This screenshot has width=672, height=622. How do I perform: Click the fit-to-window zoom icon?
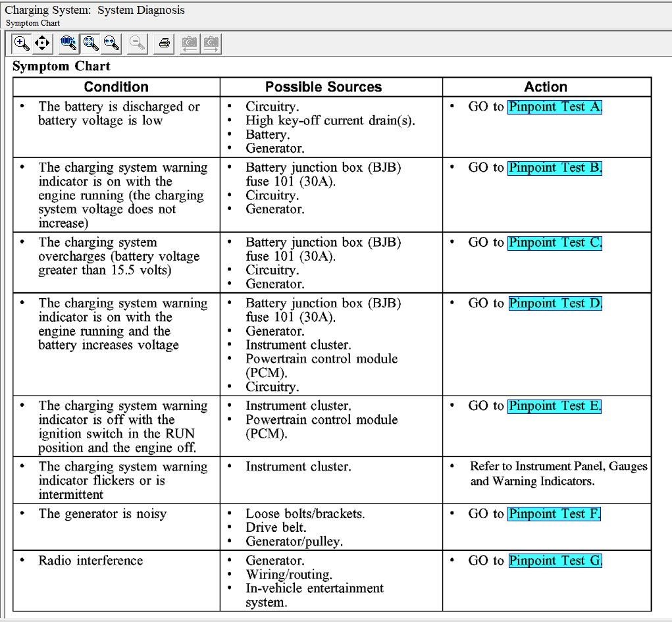pyautogui.click(x=90, y=44)
